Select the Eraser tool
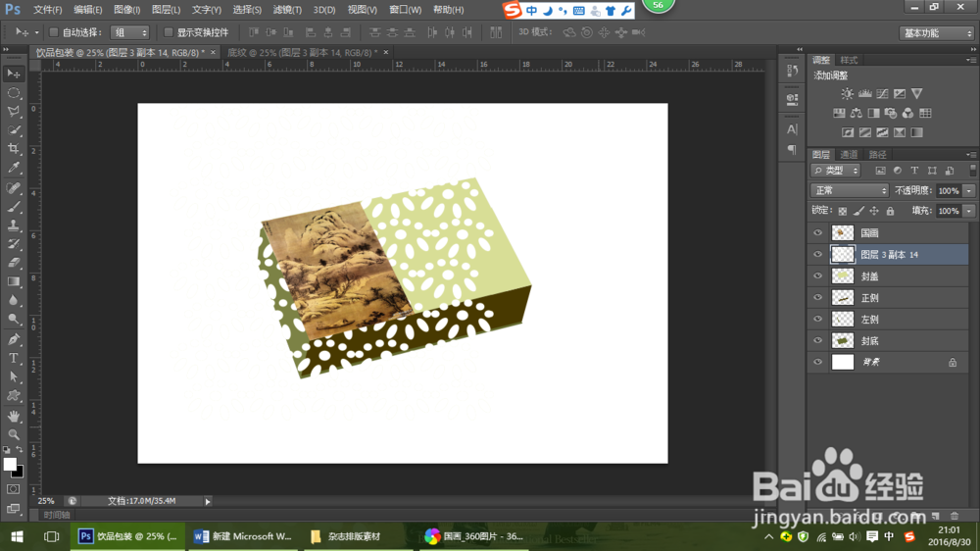The image size is (980, 551). 13,264
